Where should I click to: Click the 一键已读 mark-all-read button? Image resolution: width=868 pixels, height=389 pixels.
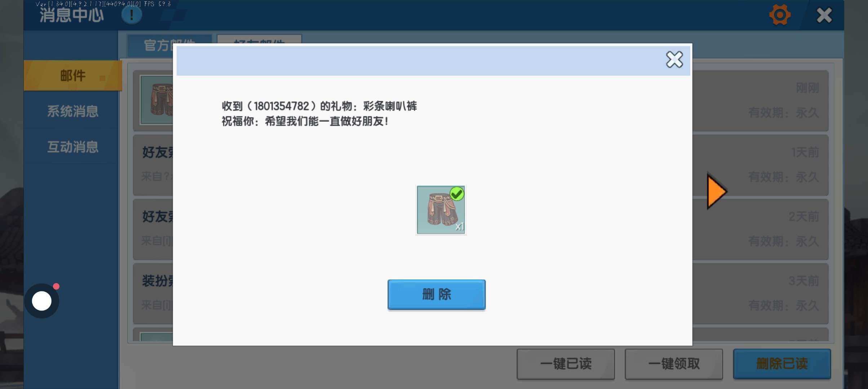(x=566, y=364)
